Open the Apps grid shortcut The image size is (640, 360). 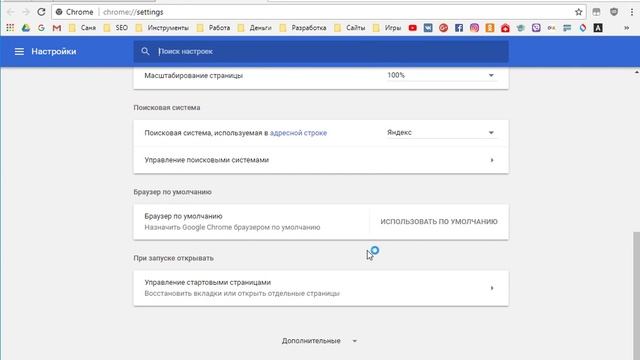tap(10, 28)
